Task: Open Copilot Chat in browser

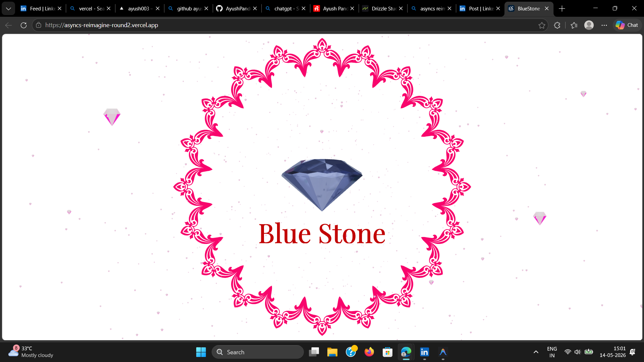Action: pos(627,25)
